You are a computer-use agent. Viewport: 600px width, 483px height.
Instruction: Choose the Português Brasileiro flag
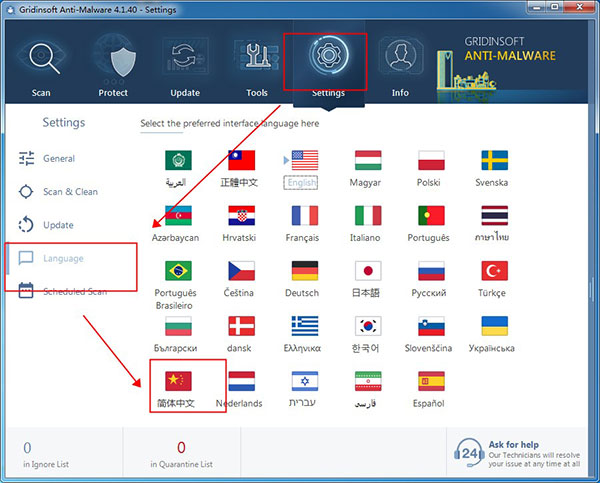point(178,271)
